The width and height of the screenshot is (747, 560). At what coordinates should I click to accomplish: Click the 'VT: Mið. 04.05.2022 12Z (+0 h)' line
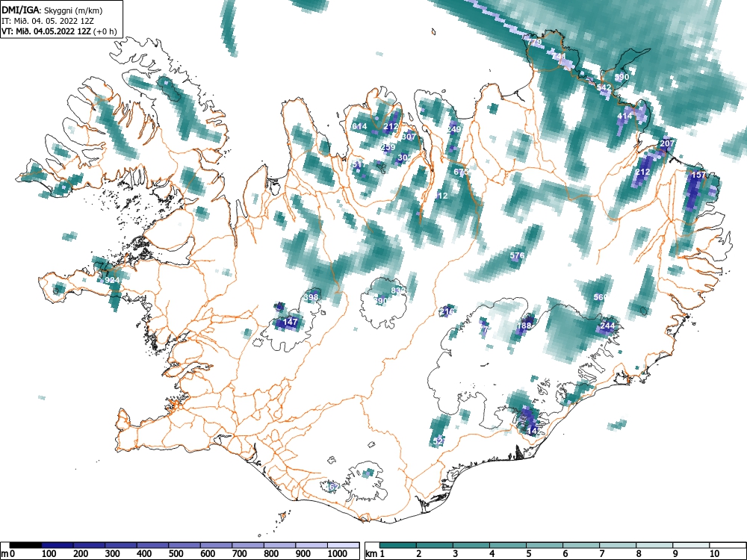click(59, 32)
